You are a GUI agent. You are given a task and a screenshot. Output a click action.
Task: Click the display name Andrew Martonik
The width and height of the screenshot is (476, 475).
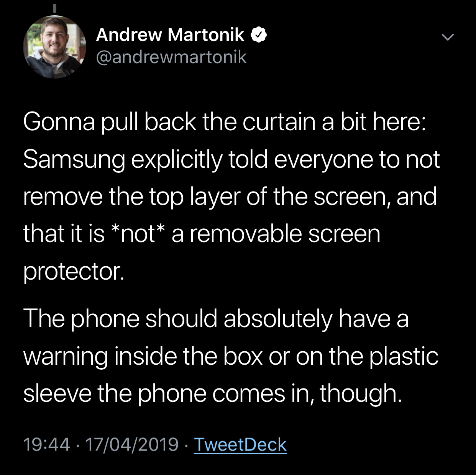[x=170, y=35]
